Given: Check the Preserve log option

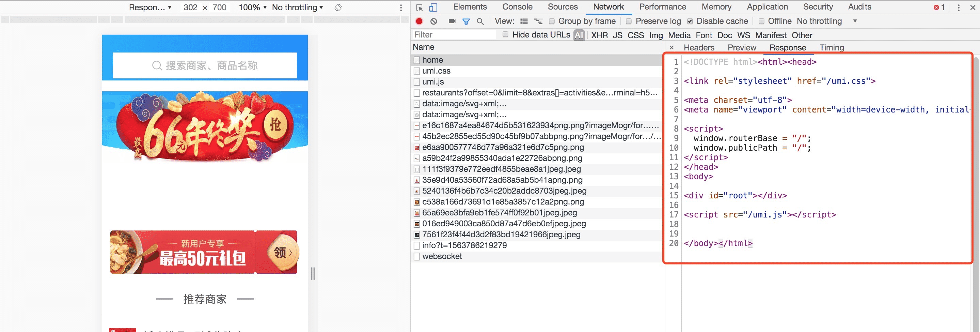Looking at the screenshot, I should (x=629, y=21).
